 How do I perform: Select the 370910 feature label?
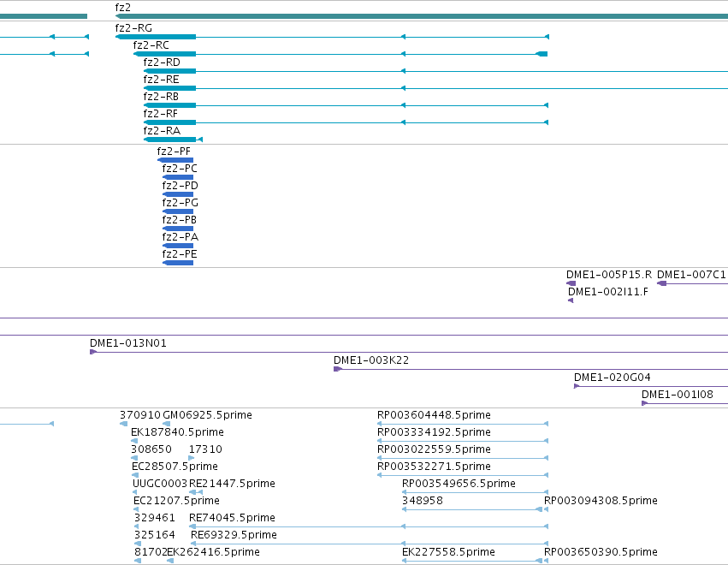point(140,415)
